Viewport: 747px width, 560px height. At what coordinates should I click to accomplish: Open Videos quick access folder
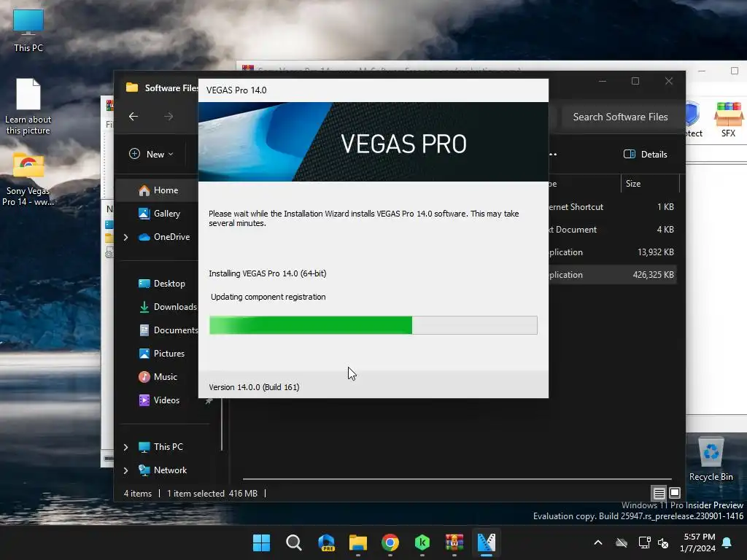tap(158, 400)
